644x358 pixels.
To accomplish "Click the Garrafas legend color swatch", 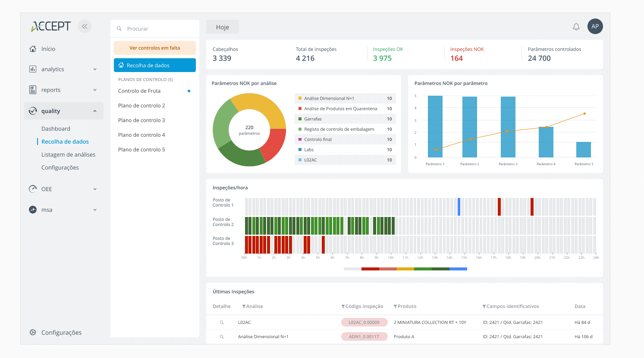I will tap(300, 119).
